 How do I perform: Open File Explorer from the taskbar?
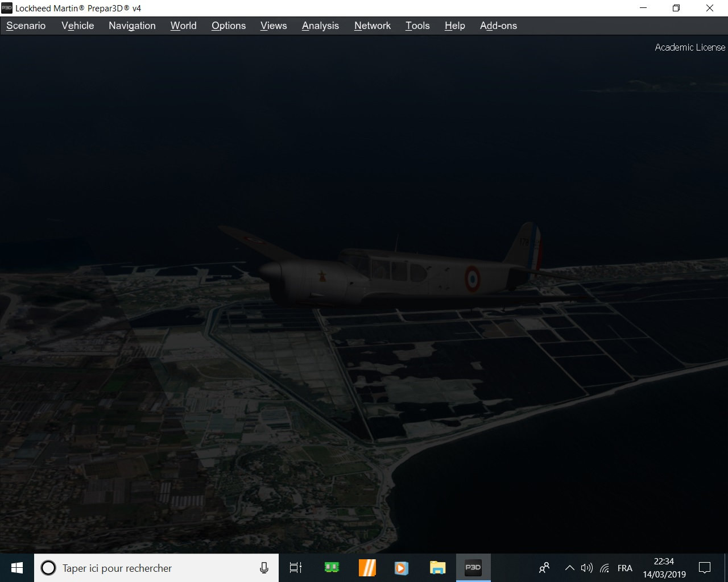(437, 568)
